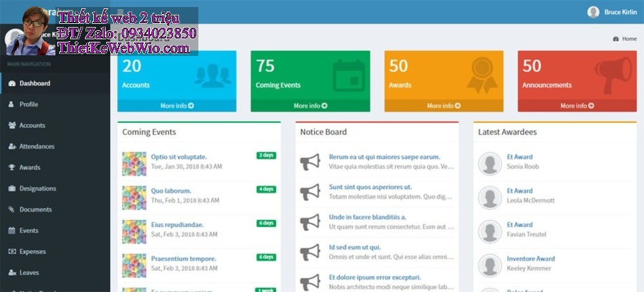Click More info on red Announcements card

577,105
